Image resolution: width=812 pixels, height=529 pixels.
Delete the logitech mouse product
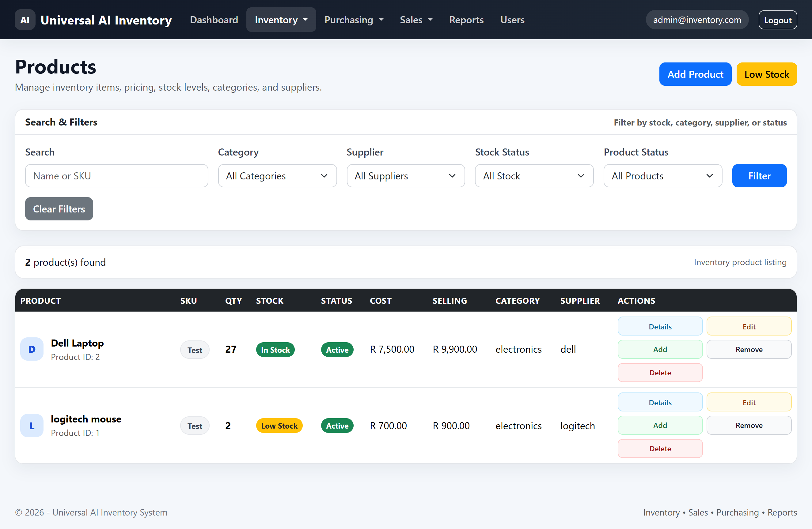click(660, 448)
